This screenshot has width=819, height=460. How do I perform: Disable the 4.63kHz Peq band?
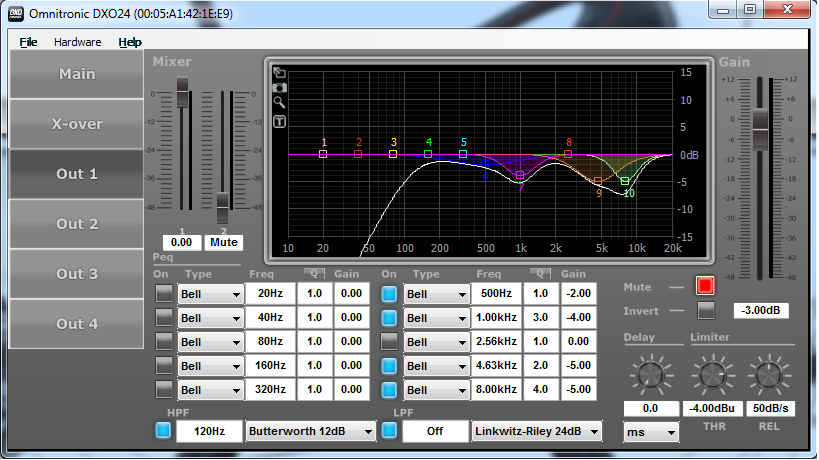point(389,365)
